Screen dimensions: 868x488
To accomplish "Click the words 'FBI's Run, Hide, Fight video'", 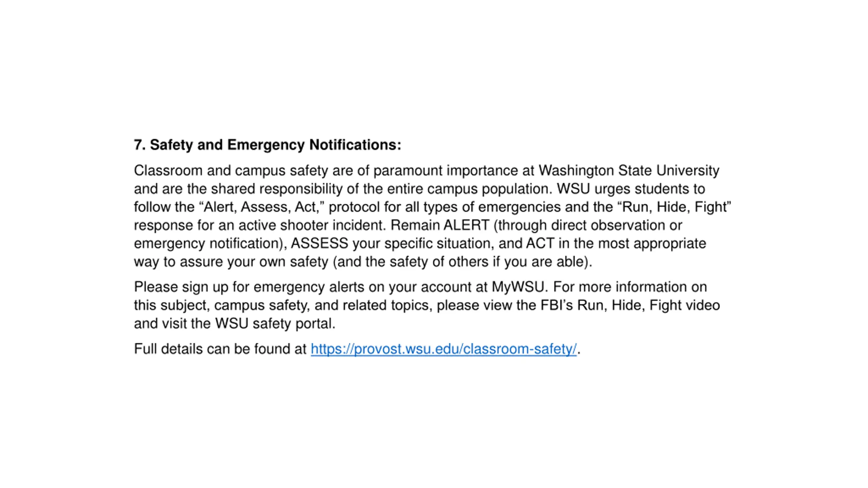I will 630,305.
